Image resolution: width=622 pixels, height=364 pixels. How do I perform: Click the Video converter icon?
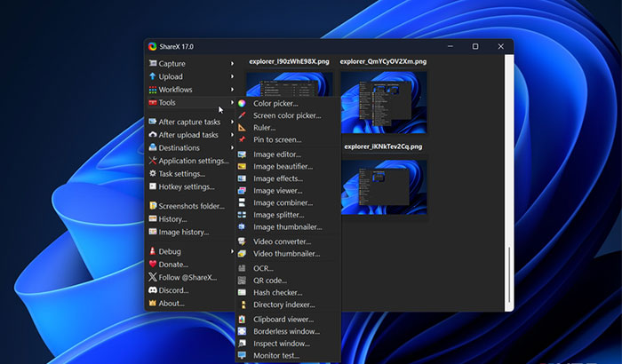point(242,241)
